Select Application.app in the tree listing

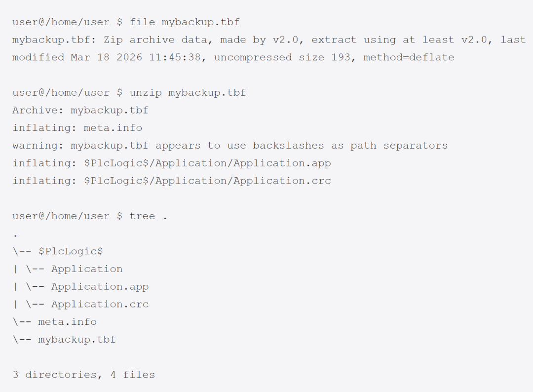(x=100, y=287)
